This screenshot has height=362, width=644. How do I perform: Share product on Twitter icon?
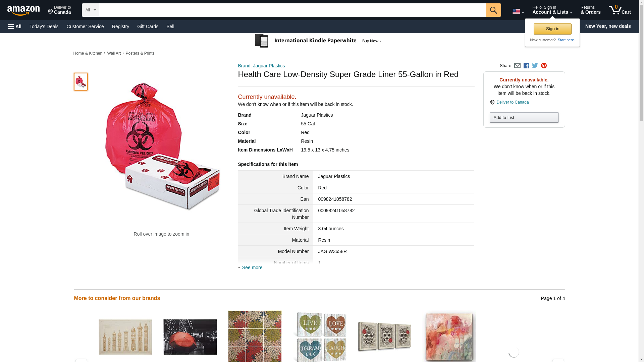[x=535, y=66]
